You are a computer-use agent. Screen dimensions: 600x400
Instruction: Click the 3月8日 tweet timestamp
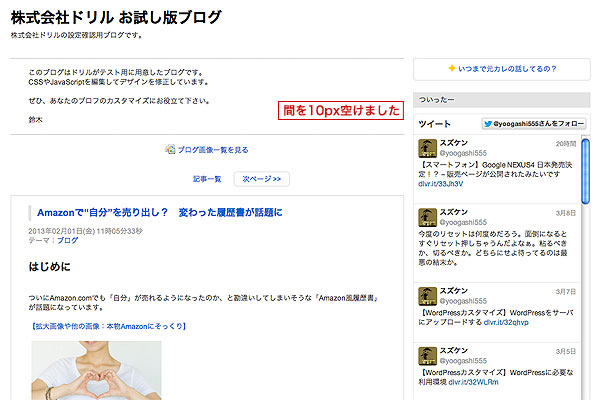tap(566, 213)
